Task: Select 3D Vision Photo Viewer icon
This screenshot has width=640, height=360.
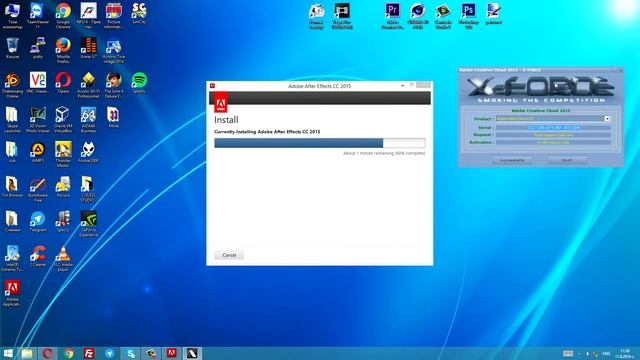Action: pos(38,120)
